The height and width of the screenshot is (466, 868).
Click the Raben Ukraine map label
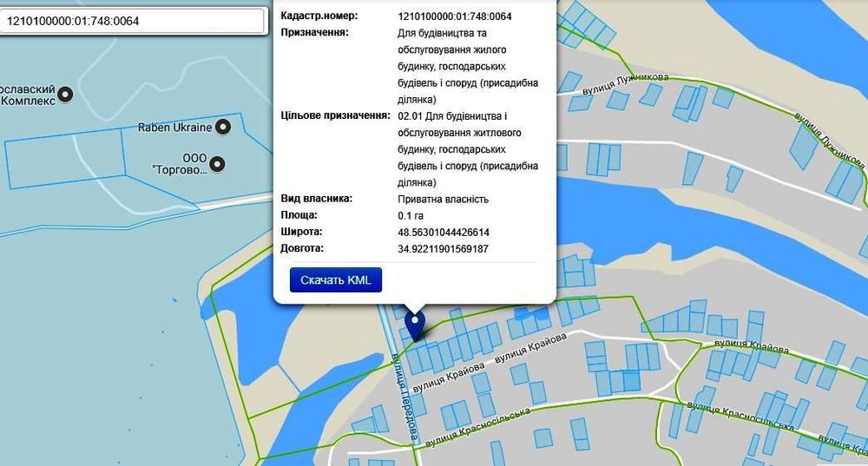tap(175, 128)
